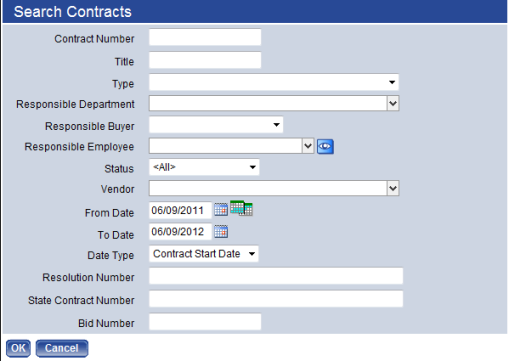Click the green multi-calendar date range icon
Viewport: 509px width, 361px height.
coord(241,208)
